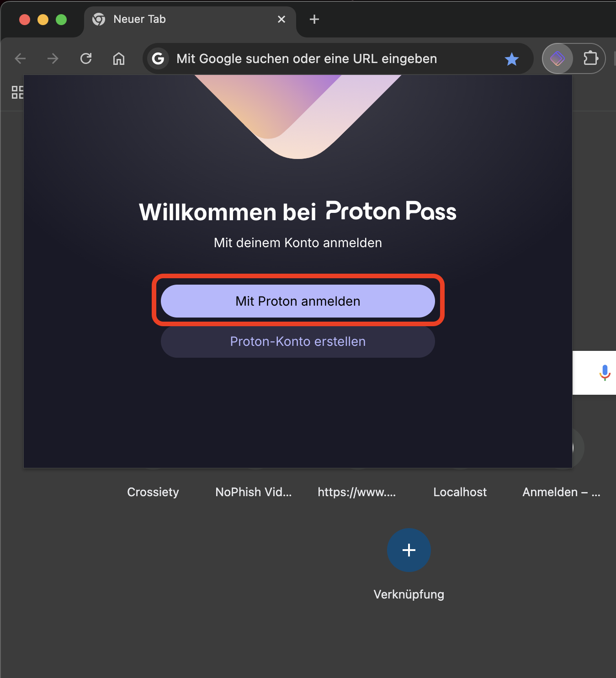Click the green maximize window button
This screenshot has width=616, height=678.
tap(61, 20)
